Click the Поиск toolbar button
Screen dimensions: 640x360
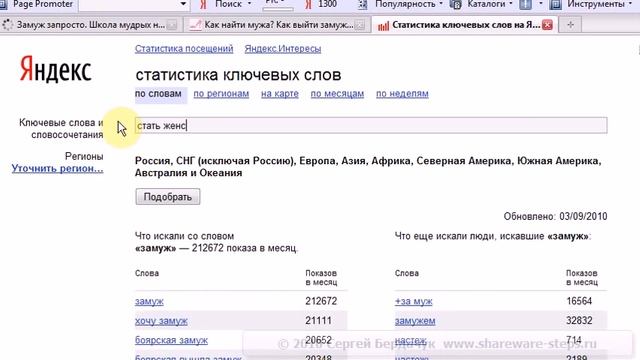coord(228,4)
